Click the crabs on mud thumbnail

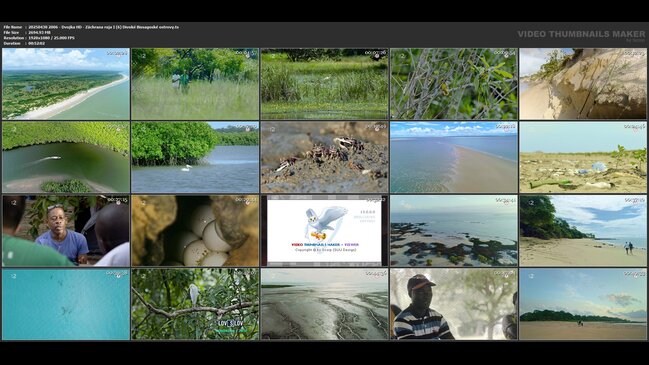[x=324, y=157]
